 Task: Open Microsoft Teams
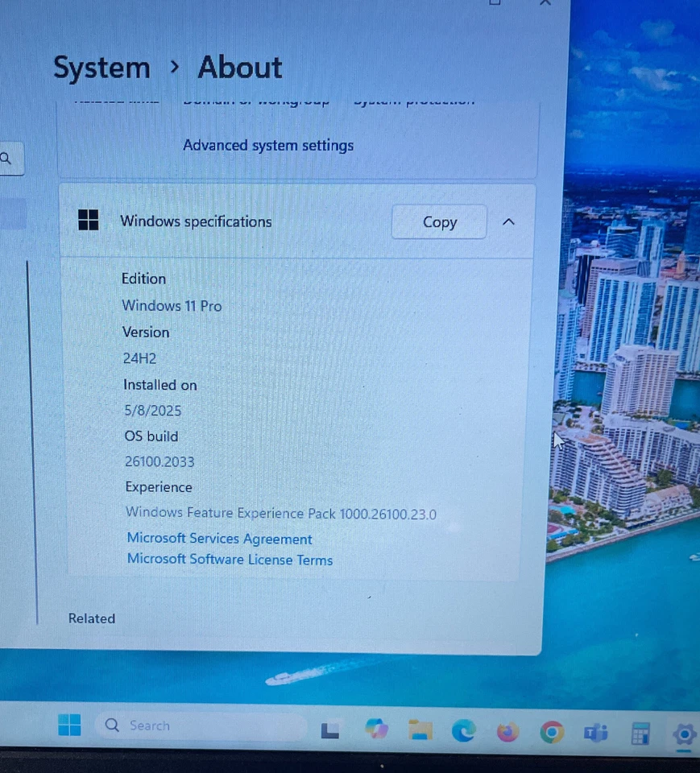coord(594,734)
